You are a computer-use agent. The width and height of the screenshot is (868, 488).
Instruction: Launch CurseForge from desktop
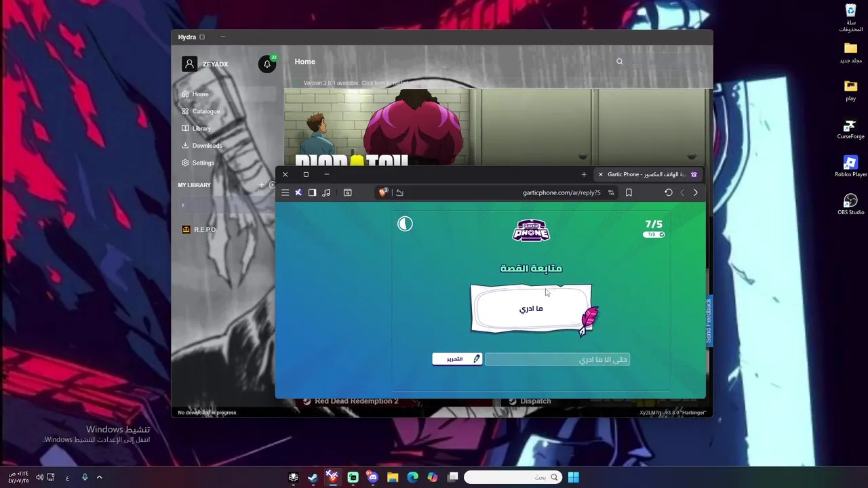click(850, 129)
